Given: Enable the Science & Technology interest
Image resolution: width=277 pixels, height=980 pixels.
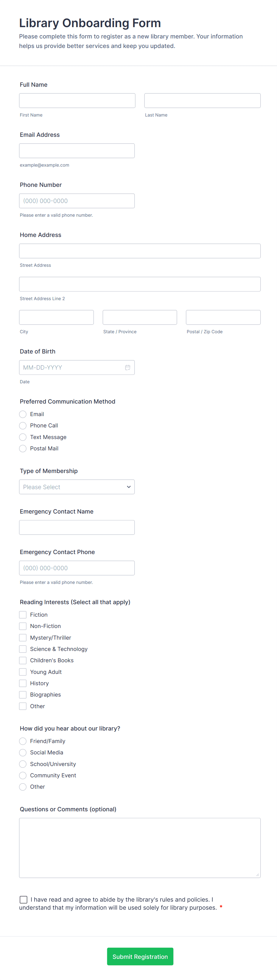Looking at the screenshot, I should 23,649.
